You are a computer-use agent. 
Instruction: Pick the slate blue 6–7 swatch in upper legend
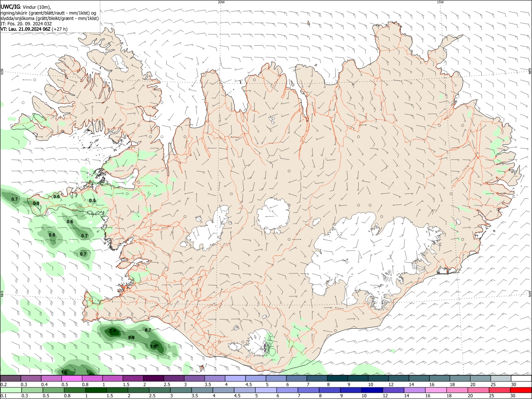tap(296, 378)
